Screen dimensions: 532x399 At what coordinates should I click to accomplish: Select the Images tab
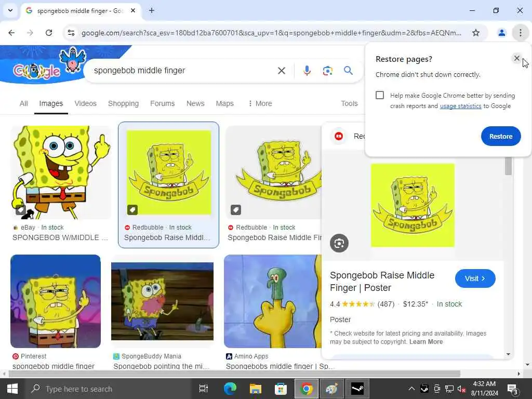(51, 103)
